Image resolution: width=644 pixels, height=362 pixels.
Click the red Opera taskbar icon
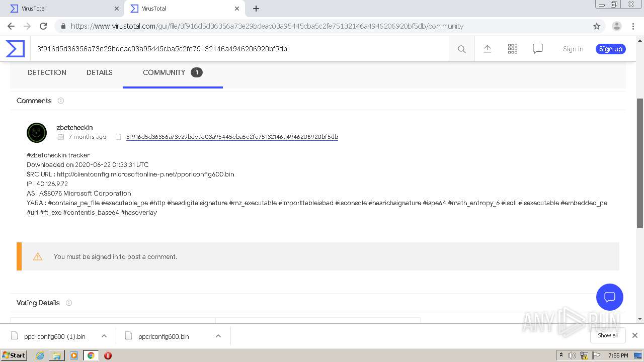[x=108, y=355]
